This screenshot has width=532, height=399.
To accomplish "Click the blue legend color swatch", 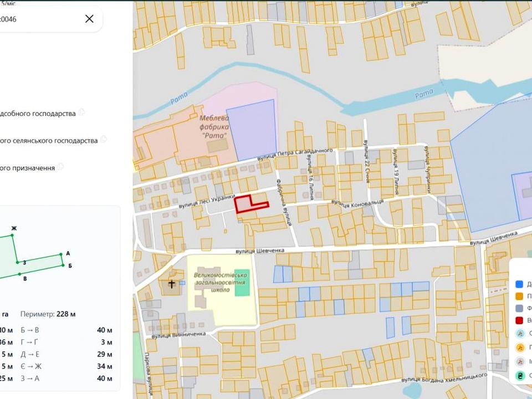I will [x=519, y=284].
